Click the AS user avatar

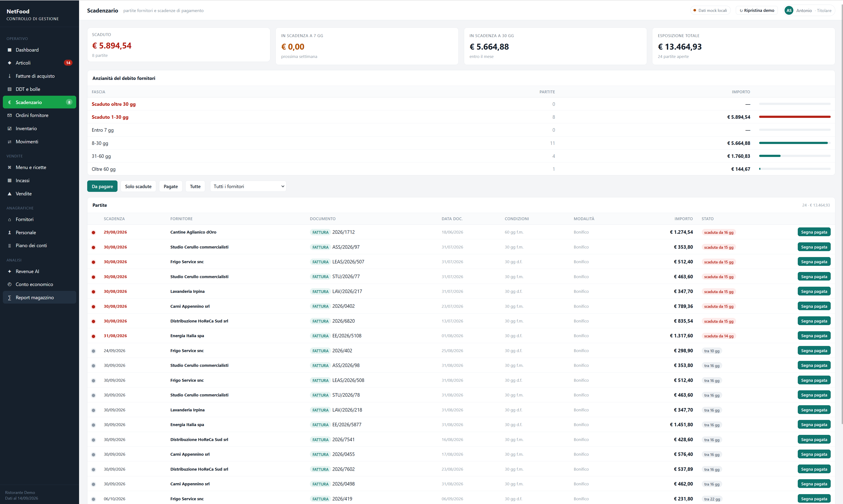point(789,11)
